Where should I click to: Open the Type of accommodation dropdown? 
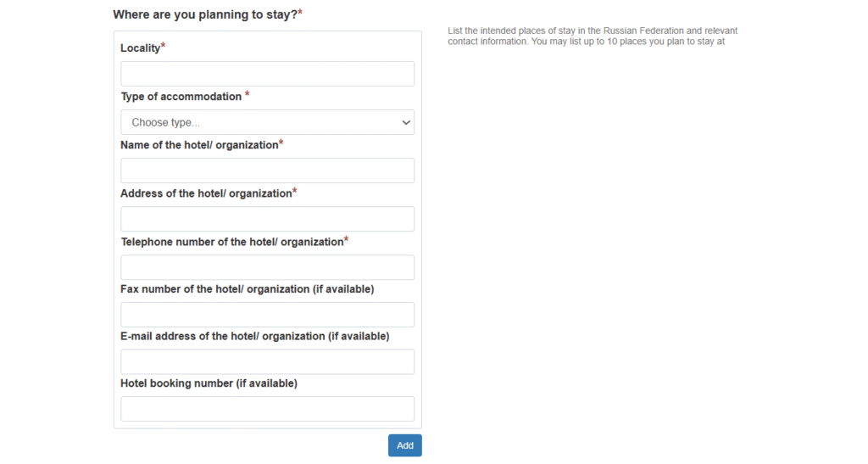tap(267, 122)
